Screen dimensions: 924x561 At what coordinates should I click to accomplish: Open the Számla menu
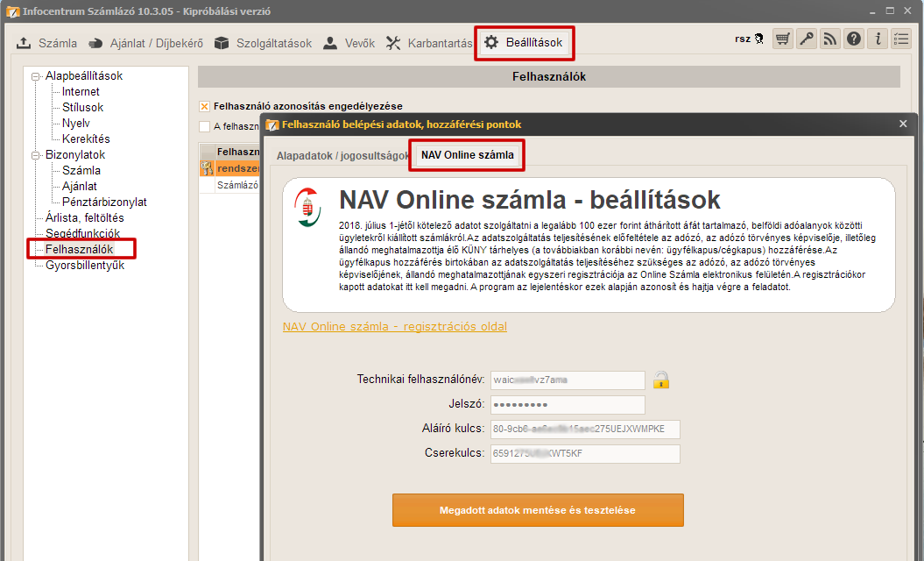(x=46, y=43)
